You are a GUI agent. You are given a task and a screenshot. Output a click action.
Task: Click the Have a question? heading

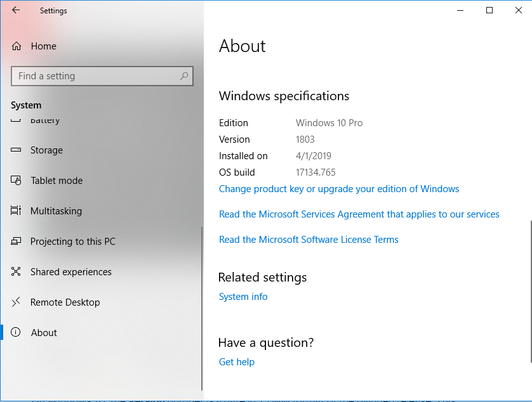pos(266,342)
